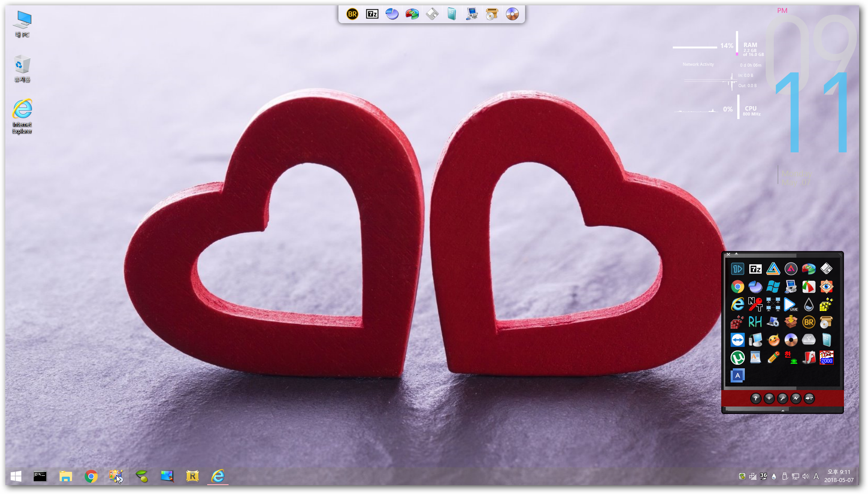Open USB drive icon in launcher panel

click(x=808, y=340)
